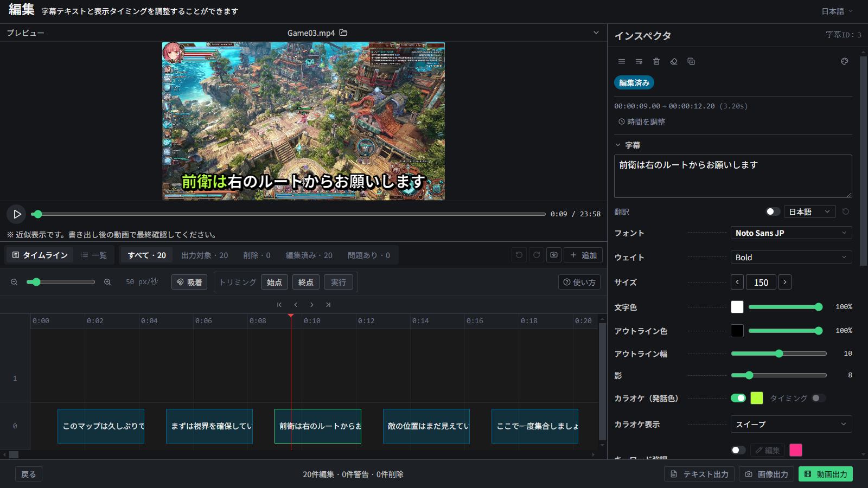Viewport: 868px width, 488px height.
Task: Play the preview video
Action: [x=17, y=214]
